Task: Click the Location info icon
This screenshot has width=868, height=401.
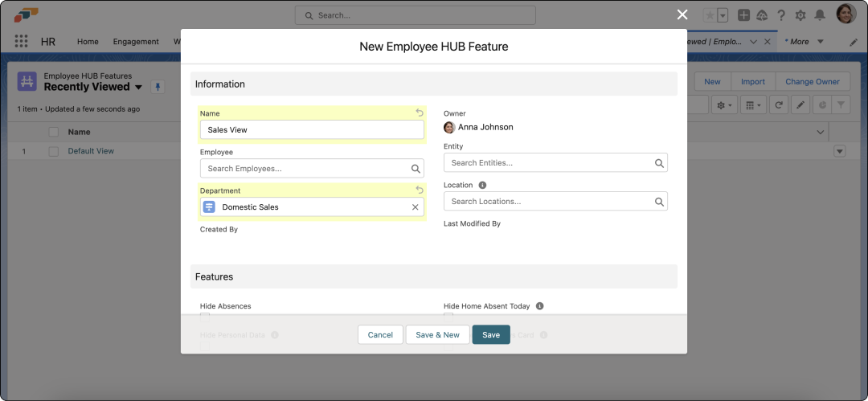Action: 482,185
